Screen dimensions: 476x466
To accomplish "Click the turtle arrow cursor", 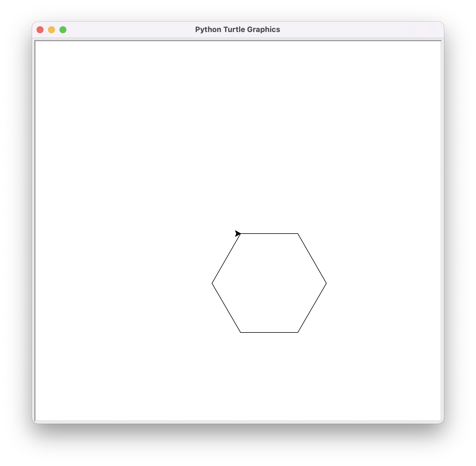I will point(238,233).
